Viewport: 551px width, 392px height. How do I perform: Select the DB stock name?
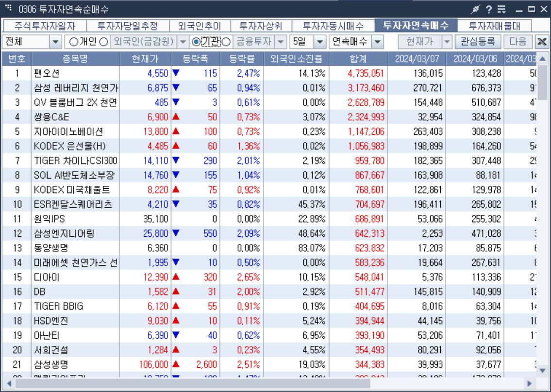(39, 292)
